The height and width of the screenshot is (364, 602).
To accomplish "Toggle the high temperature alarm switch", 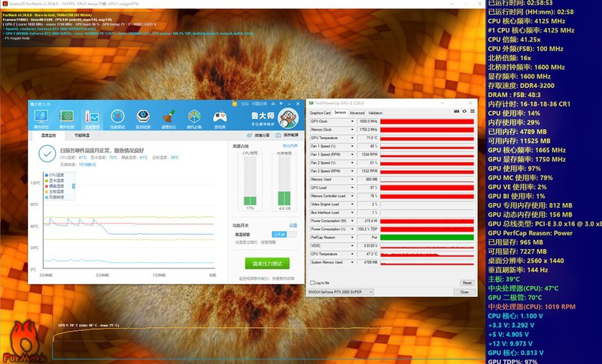I will pos(278,235).
